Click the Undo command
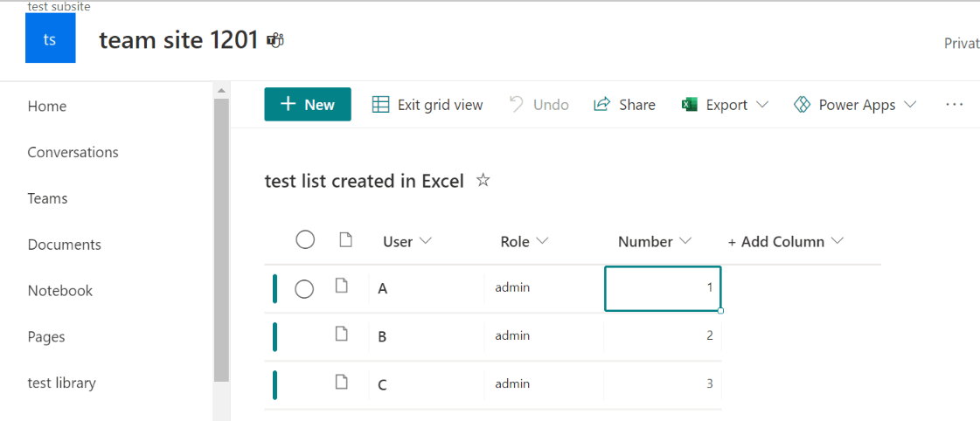The image size is (980, 421). click(539, 104)
